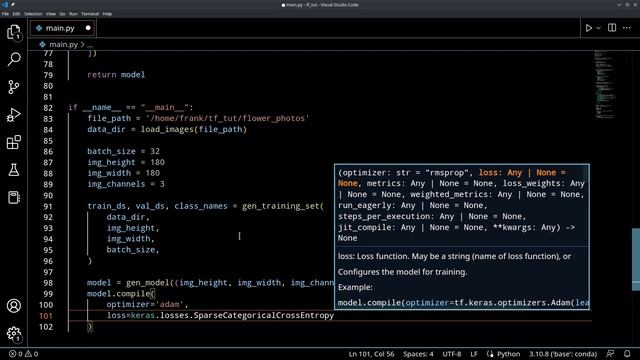
Task: Click UTF-8 encoding in status bar
Action: (x=451, y=354)
